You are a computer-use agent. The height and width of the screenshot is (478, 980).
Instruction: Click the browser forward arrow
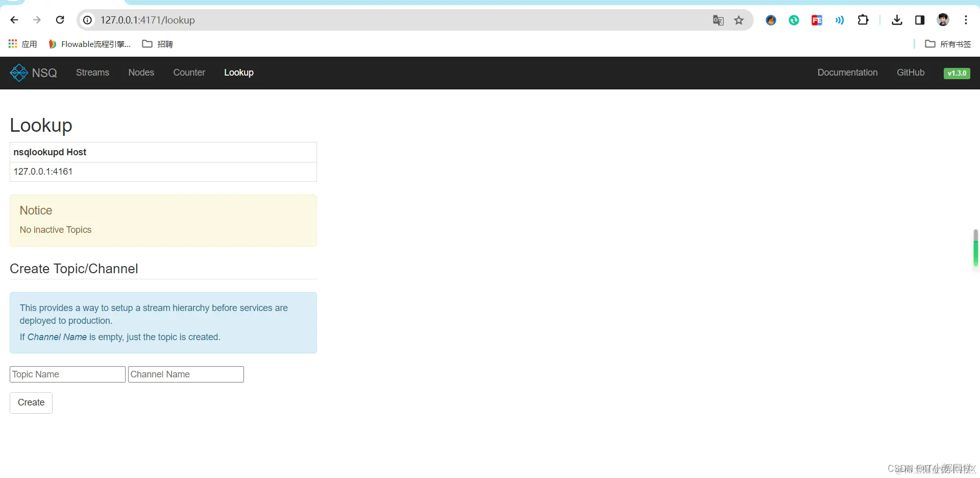(x=37, y=20)
